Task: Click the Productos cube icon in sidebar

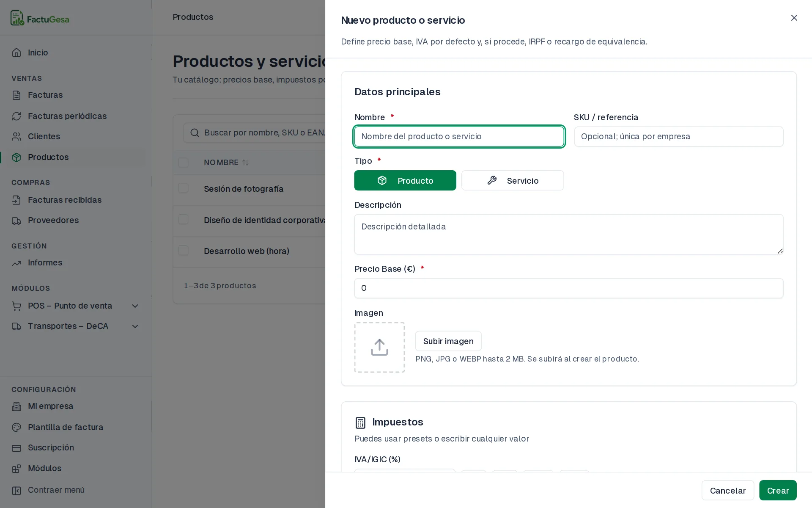Action: coord(16,157)
